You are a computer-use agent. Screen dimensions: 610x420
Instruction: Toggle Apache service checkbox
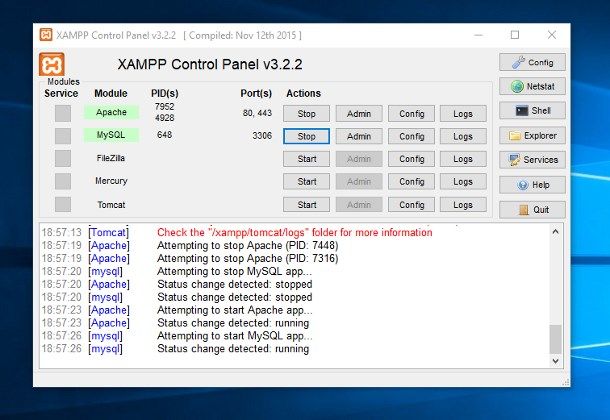pyautogui.click(x=63, y=114)
